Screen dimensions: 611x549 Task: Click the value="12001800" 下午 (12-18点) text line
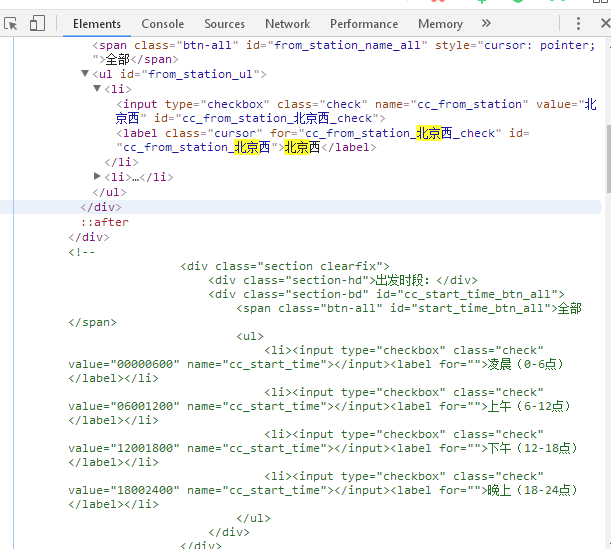point(323,448)
